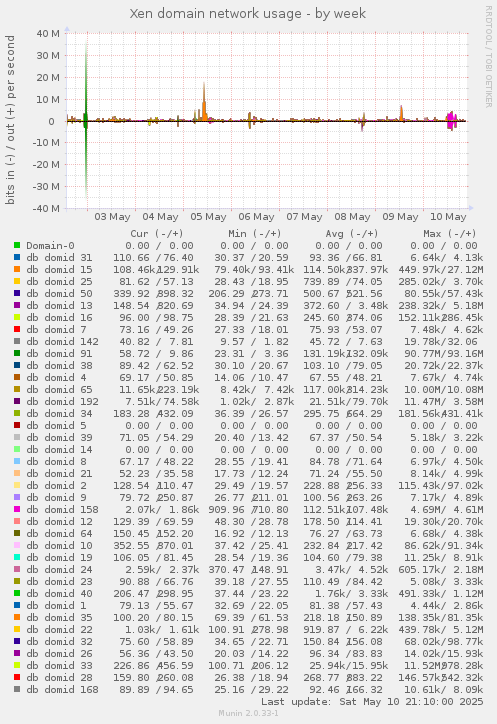Click the 'db domid 38' legend label

pos(59,366)
